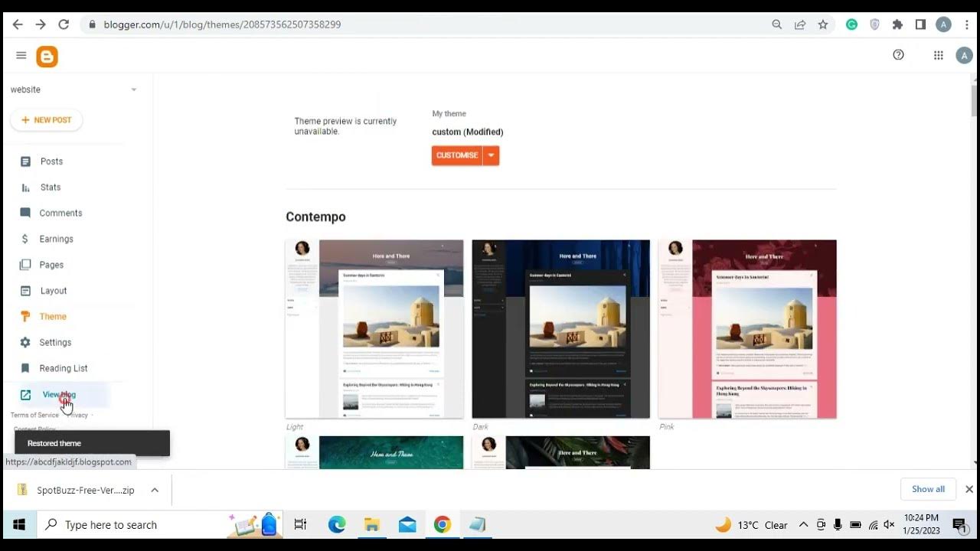
Task: Click the muted volume icon in the system tray
Action: (889, 525)
